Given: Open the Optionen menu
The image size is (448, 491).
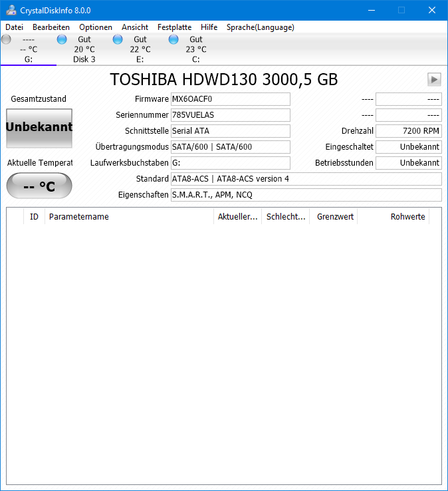Looking at the screenshot, I should tap(96, 27).
